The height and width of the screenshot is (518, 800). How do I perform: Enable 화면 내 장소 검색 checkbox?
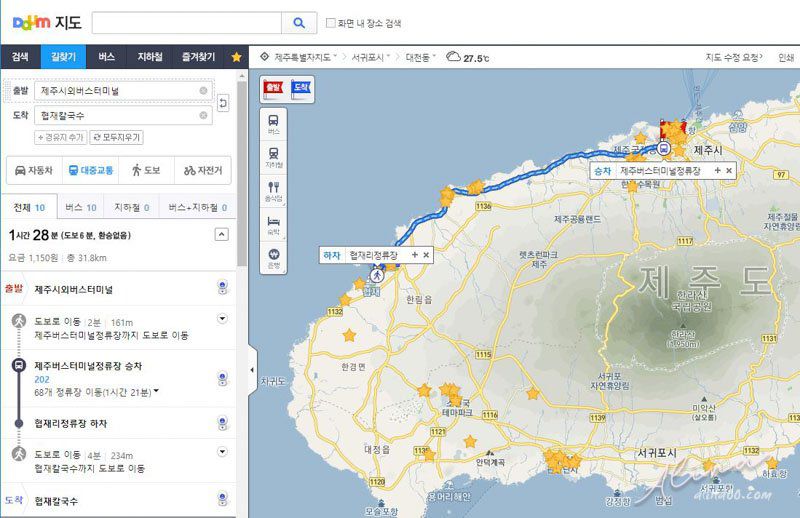click(331, 23)
